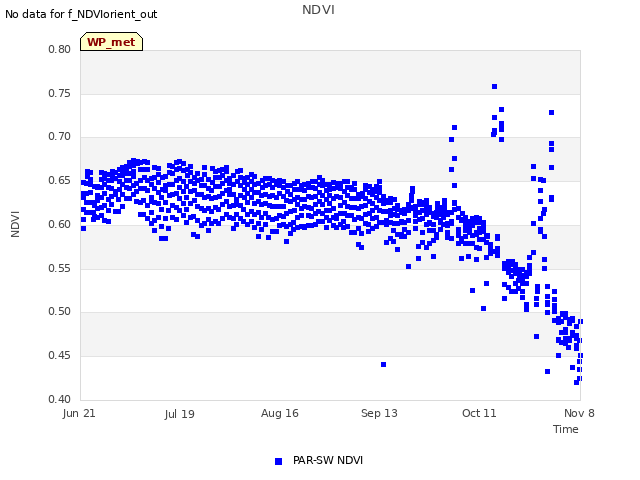
Task: Select the PAR-SW NDVI legend text
Action: [328, 460]
